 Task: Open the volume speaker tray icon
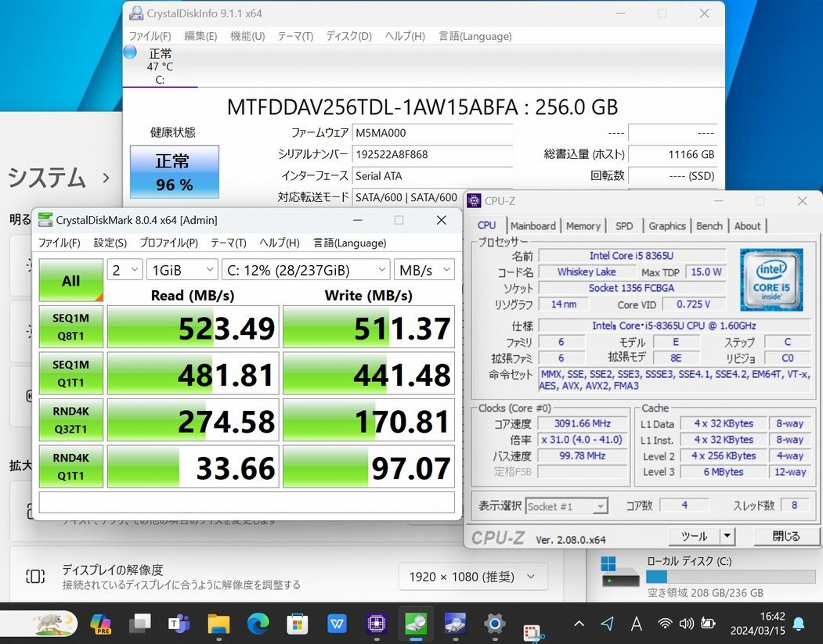(x=686, y=624)
